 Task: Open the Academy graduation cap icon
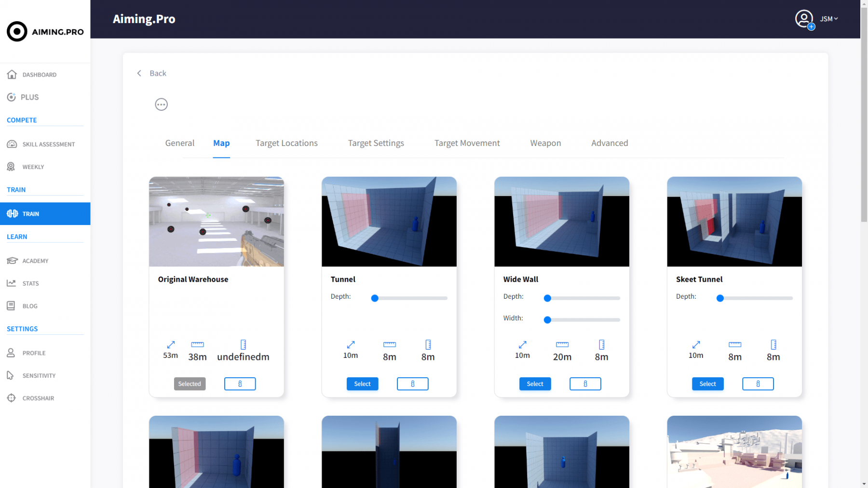coord(12,261)
